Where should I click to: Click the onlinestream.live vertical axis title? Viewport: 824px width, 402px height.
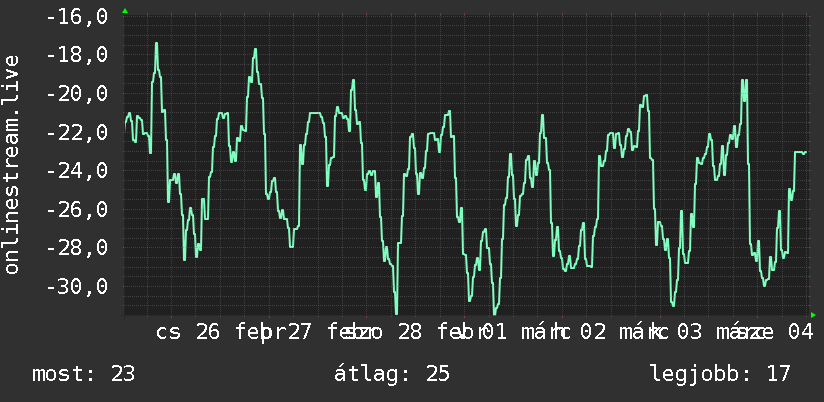coord(12,164)
